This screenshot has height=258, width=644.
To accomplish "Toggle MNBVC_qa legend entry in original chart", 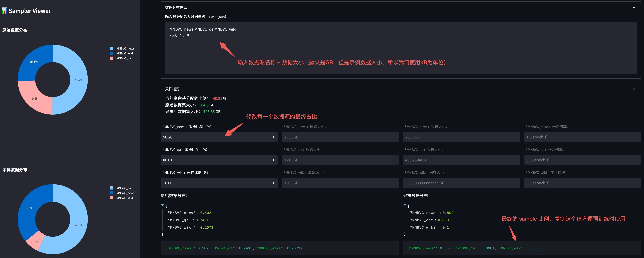I will 123,58.
